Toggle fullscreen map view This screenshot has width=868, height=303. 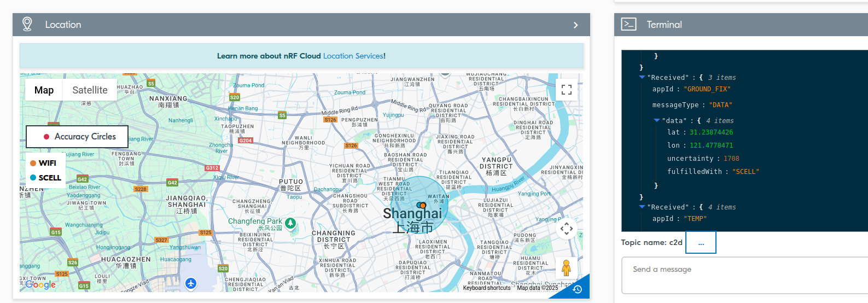pos(567,90)
